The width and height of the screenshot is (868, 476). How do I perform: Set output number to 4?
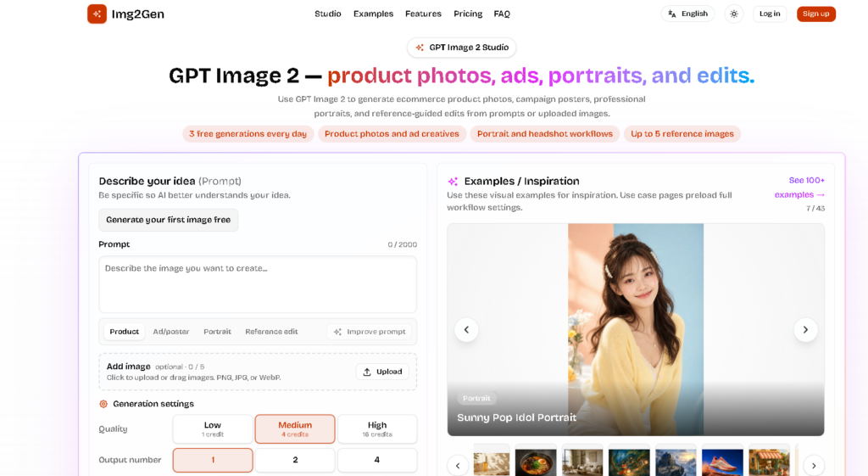pos(377,460)
